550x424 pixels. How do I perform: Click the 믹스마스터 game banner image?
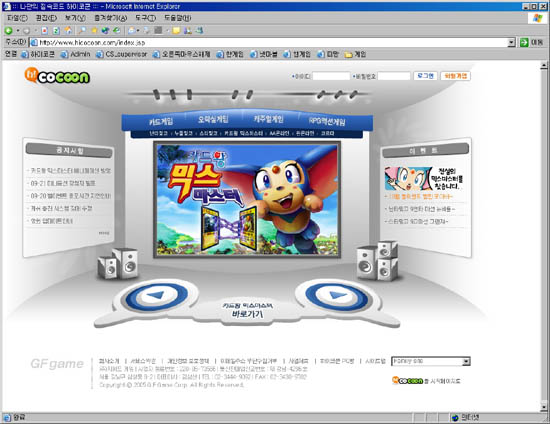pyautogui.click(x=247, y=199)
